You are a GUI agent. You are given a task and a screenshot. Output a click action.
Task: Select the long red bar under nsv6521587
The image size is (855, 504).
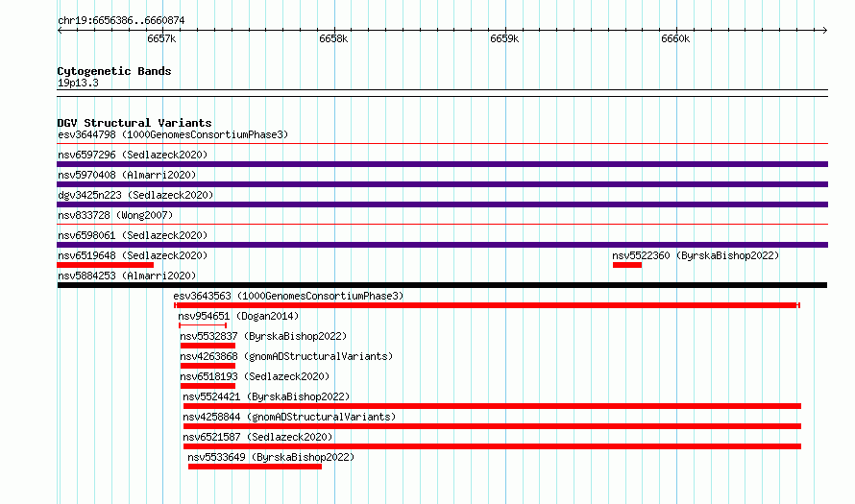point(493,446)
